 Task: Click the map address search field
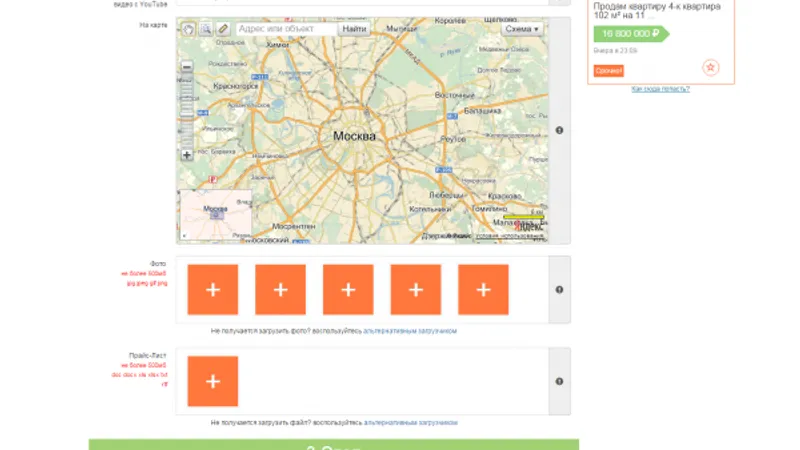point(286,29)
